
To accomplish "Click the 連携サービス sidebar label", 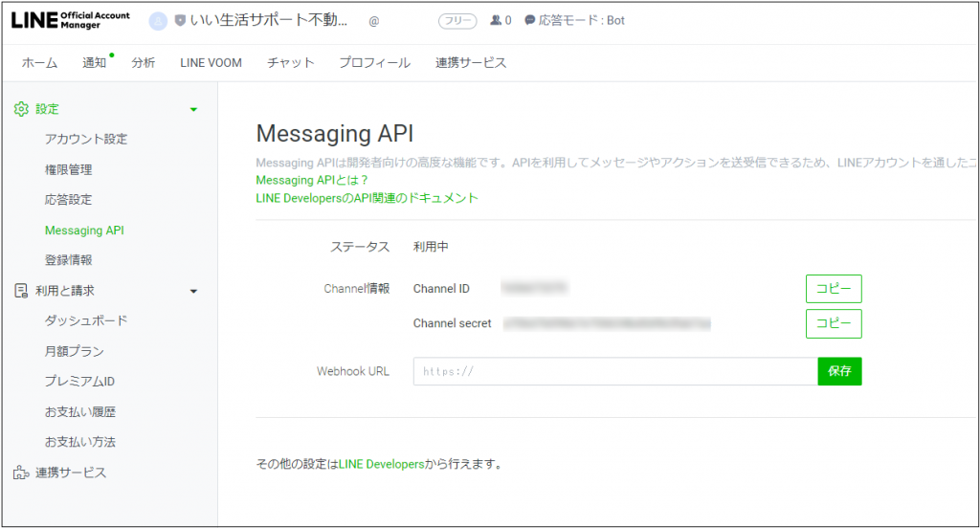I will point(71,473).
